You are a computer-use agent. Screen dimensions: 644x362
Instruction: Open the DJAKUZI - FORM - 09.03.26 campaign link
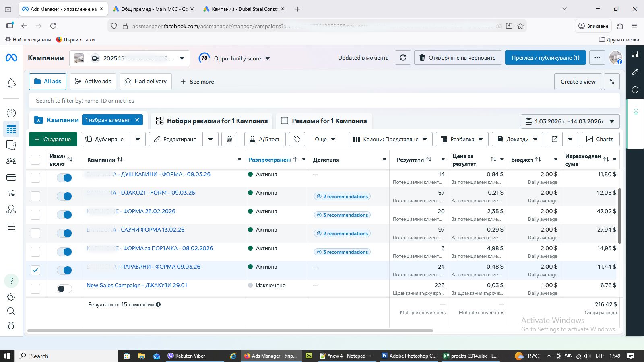[x=141, y=193]
